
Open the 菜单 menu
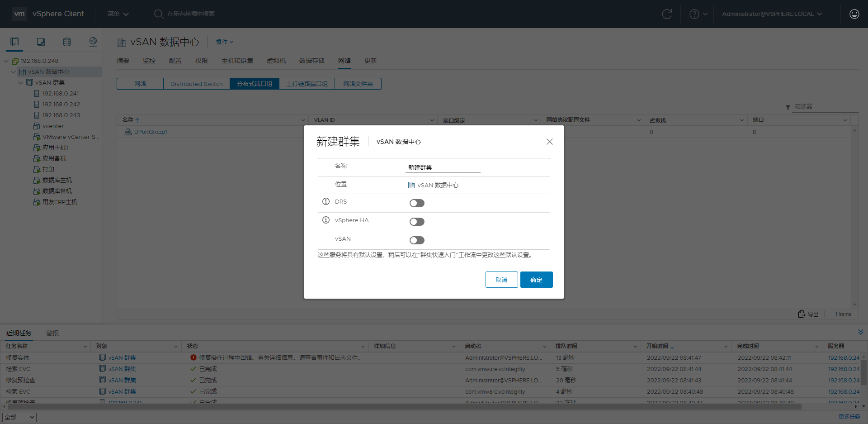[118, 14]
